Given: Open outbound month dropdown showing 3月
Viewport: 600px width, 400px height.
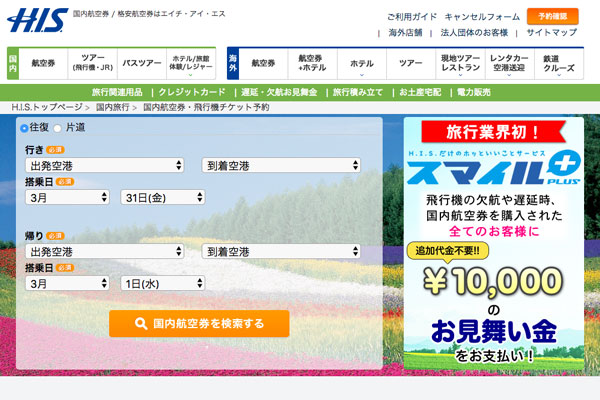Looking at the screenshot, I should (67, 198).
